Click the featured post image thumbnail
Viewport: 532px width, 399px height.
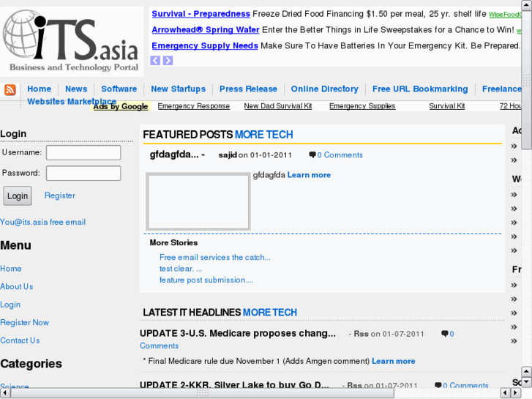[198, 201]
